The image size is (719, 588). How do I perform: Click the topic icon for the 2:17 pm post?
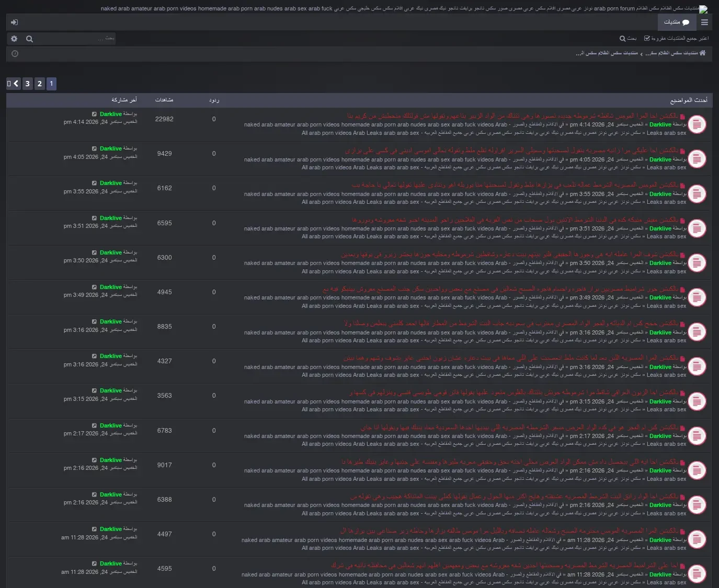tap(697, 436)
